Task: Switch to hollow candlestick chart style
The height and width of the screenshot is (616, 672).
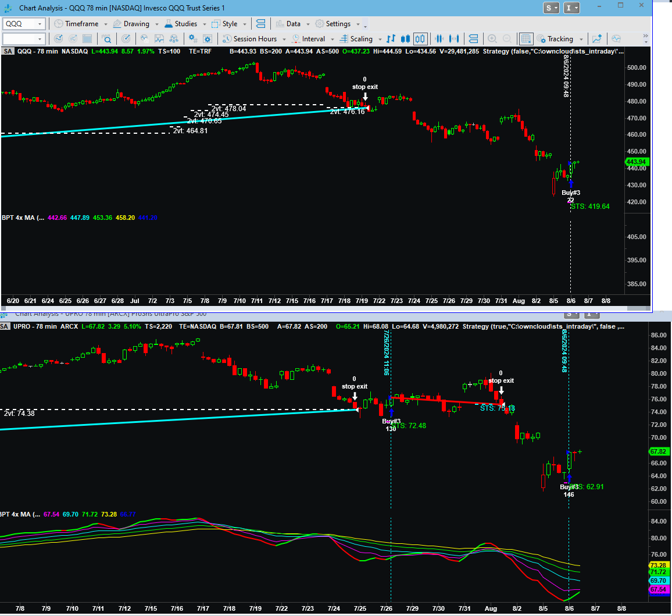Action: [420, 39]
